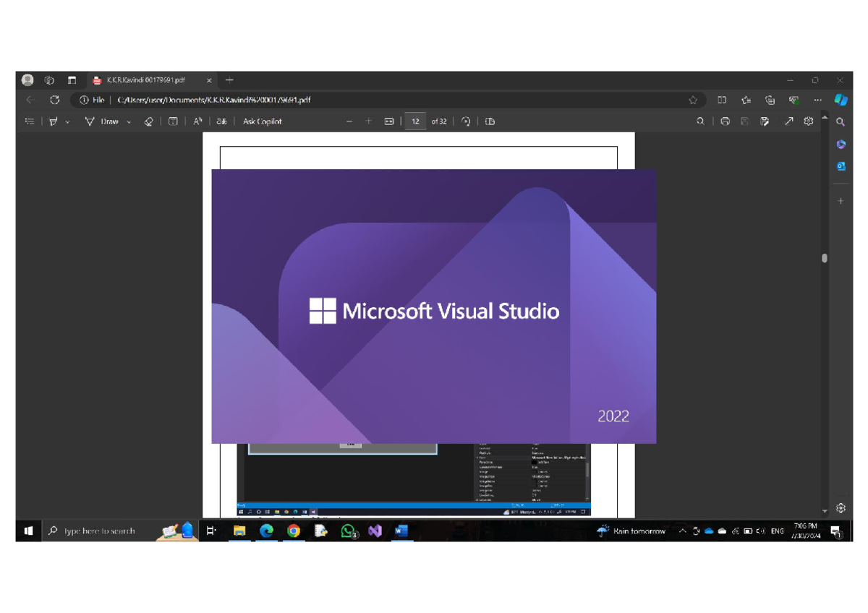Start Read aloud for the PDF
The height and width of the screenshot is (613, 868).
(197, 121)
